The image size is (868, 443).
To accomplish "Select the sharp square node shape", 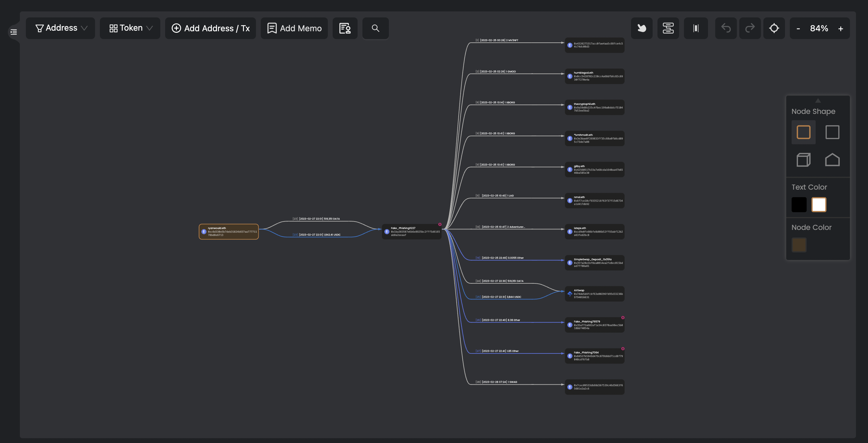I will pos(832,132).
